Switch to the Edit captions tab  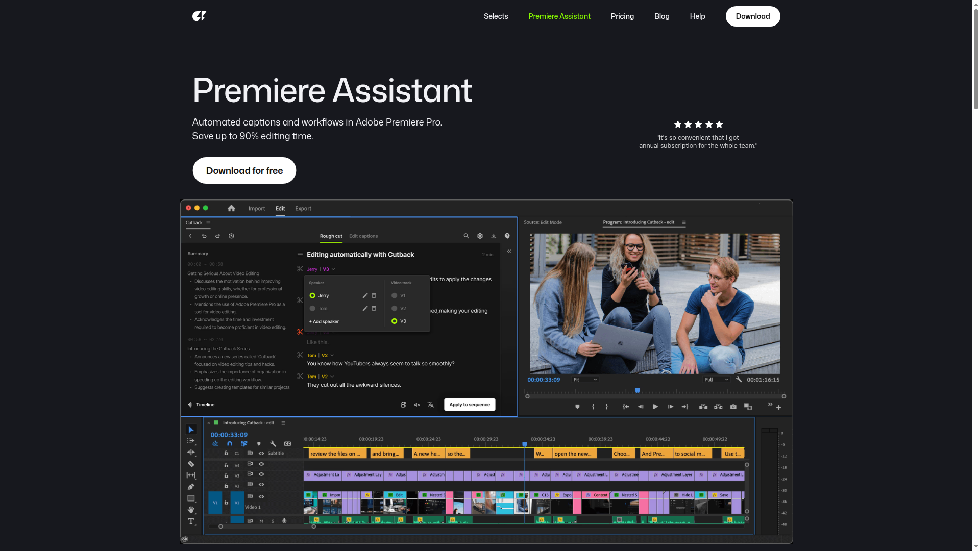coord(363,236)
